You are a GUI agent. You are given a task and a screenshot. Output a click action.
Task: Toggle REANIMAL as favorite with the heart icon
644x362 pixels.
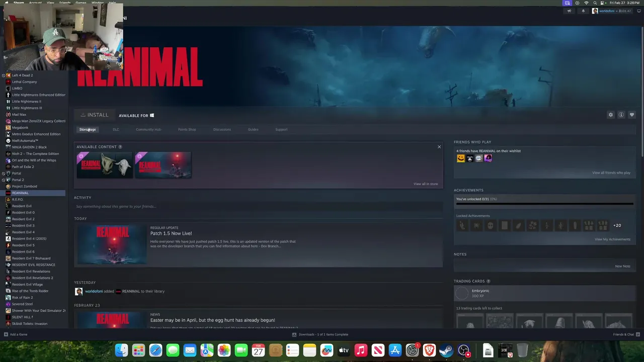pos(632,115)
